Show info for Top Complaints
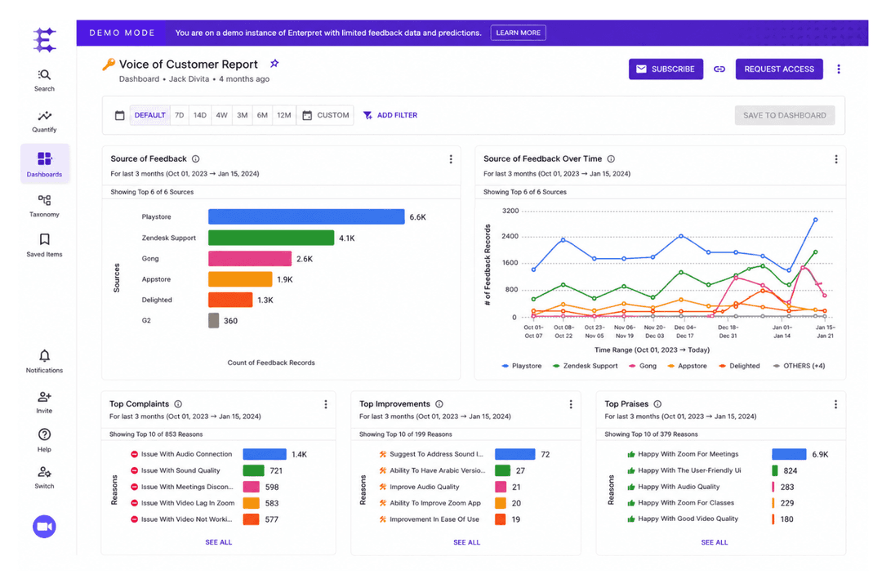 (178, 404)
